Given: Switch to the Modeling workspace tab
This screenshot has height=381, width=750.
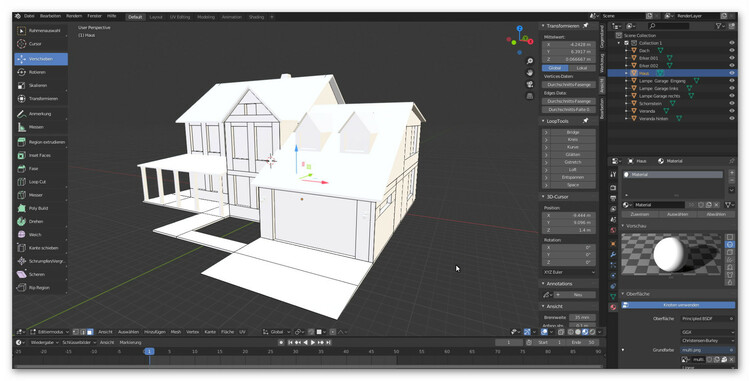Looking at the screenshot, I should (206, 17).
